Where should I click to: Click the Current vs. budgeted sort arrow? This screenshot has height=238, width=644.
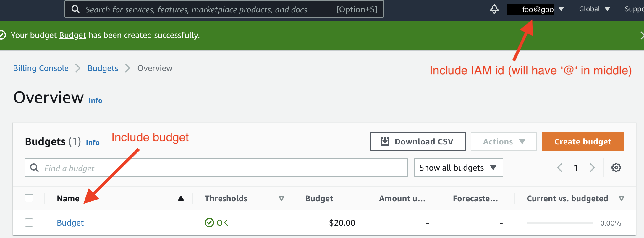pos(622,198)
